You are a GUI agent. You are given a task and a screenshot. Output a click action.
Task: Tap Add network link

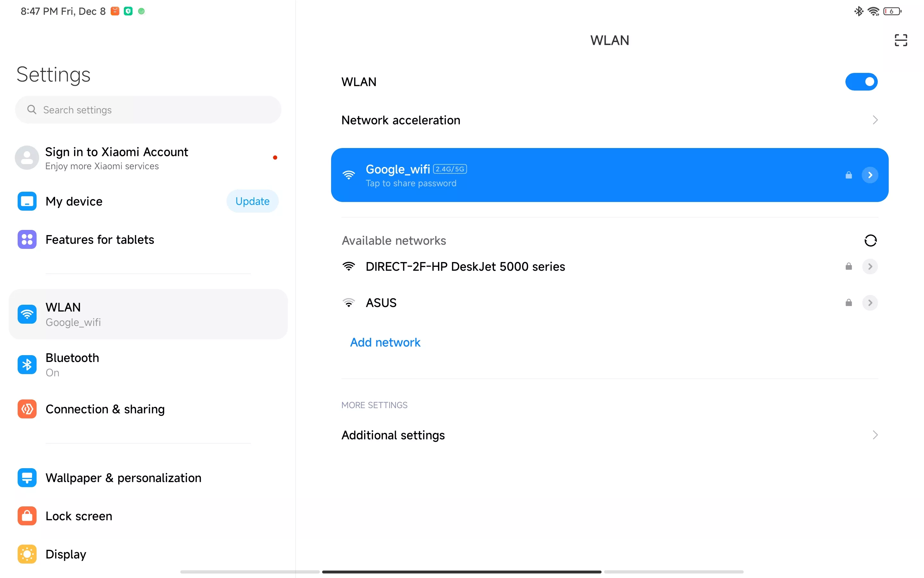pyautogui.click(x=385, y=342)
